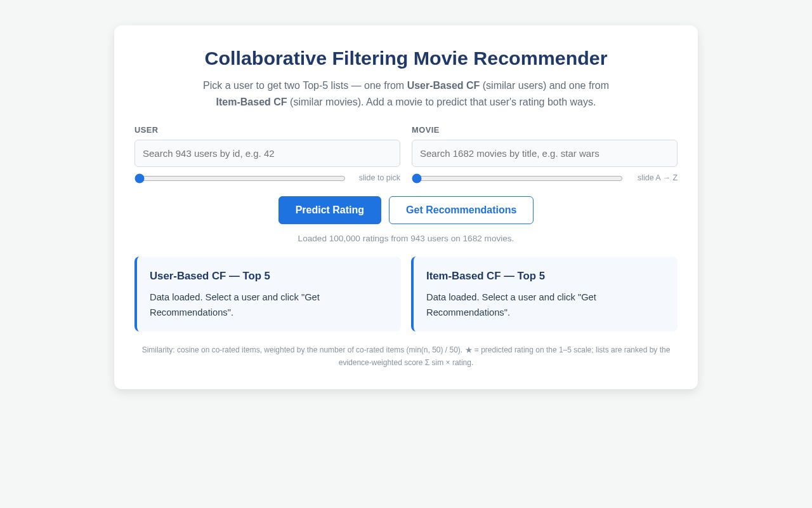Click the user picker slider thumb
This screenshot has height=508, width=812.
(x=140, y=178)
